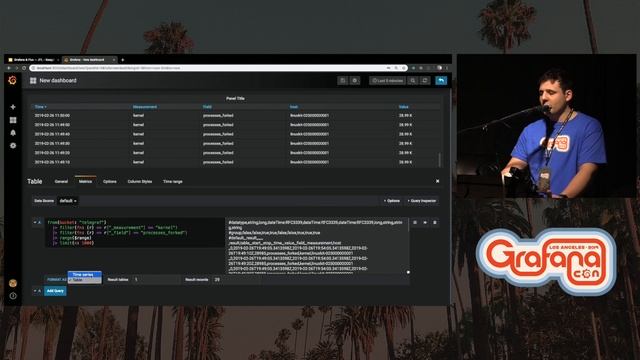Click the table panel vertical scrollbar
This screenshot has height=360, width=640.
(440, 160)
